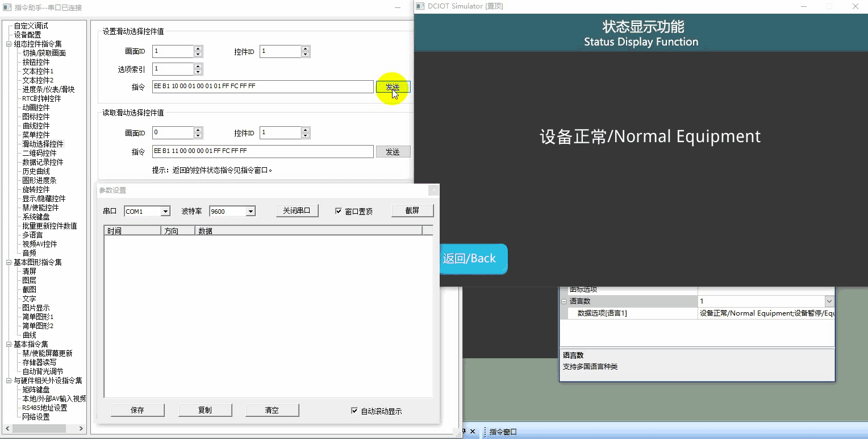Select 滑动选择控件 tree item

[x=43, y=144]
